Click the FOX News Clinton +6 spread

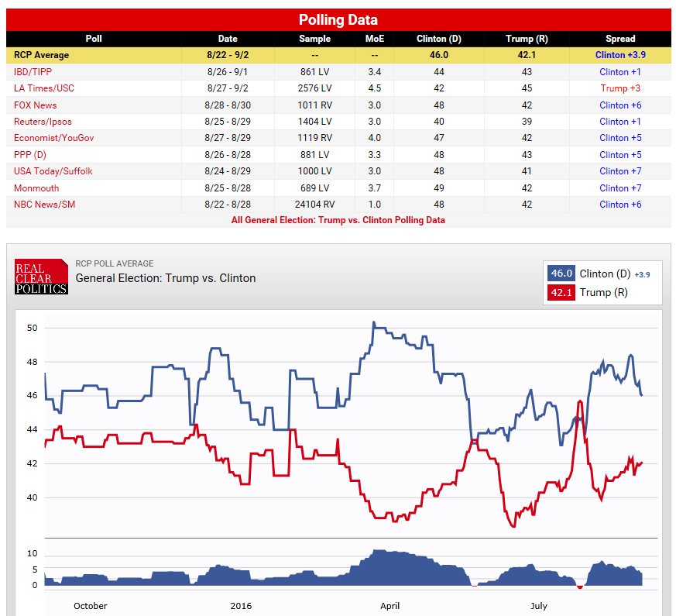pos(620,105)
